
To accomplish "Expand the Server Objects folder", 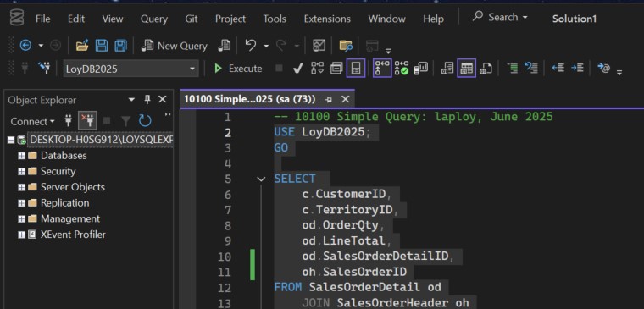I will [21, 187].
